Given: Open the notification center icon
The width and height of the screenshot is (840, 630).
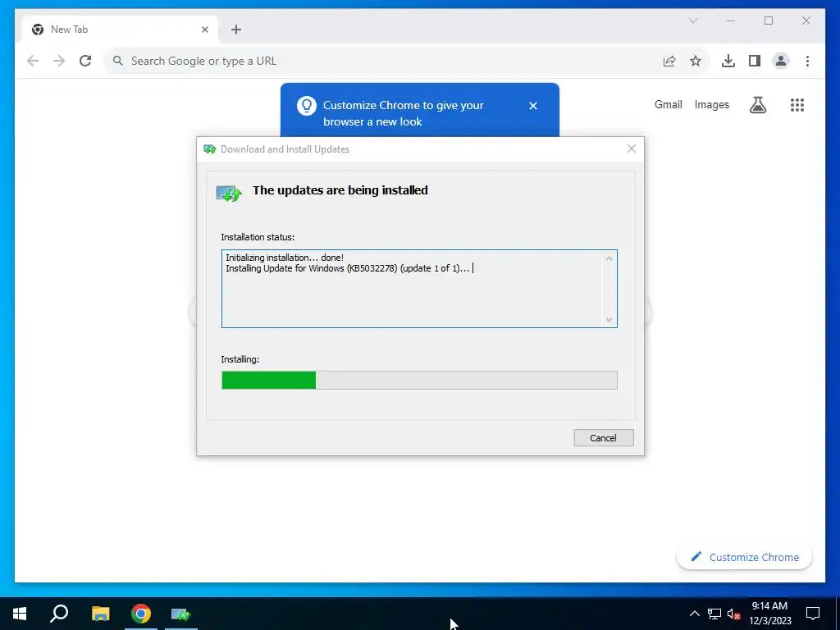Looking at the screenshot, I should (x=813, y=614).
